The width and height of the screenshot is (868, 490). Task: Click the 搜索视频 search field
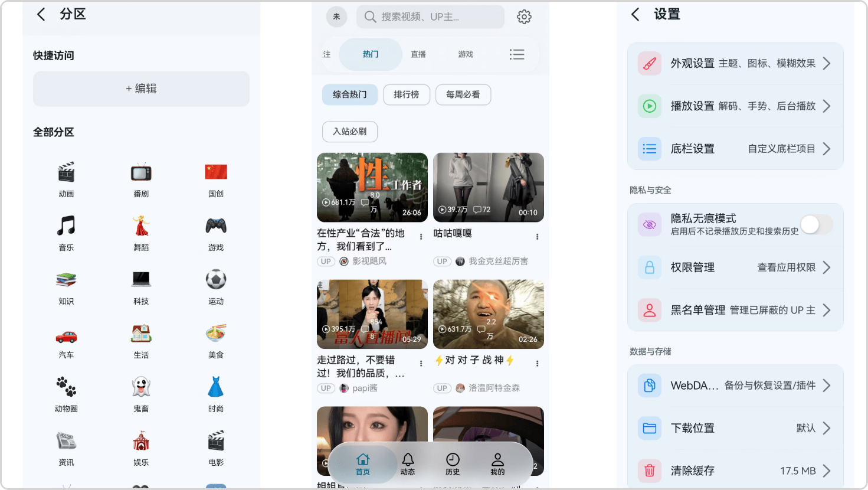pos(430,17)
